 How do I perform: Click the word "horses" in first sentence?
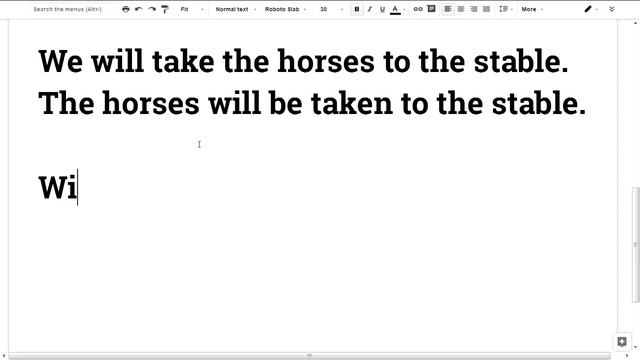(326, 61)
